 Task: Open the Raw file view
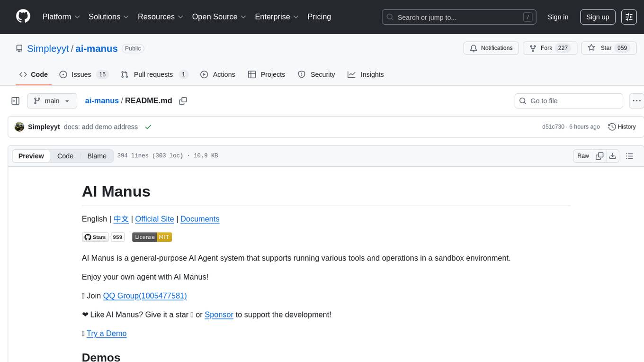tap(583, 156)
